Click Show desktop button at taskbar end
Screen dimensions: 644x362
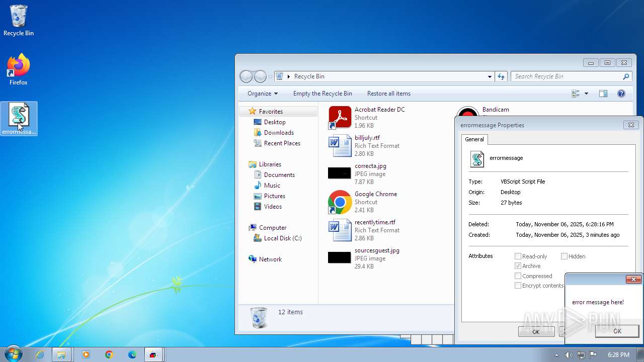coord(640,354)
